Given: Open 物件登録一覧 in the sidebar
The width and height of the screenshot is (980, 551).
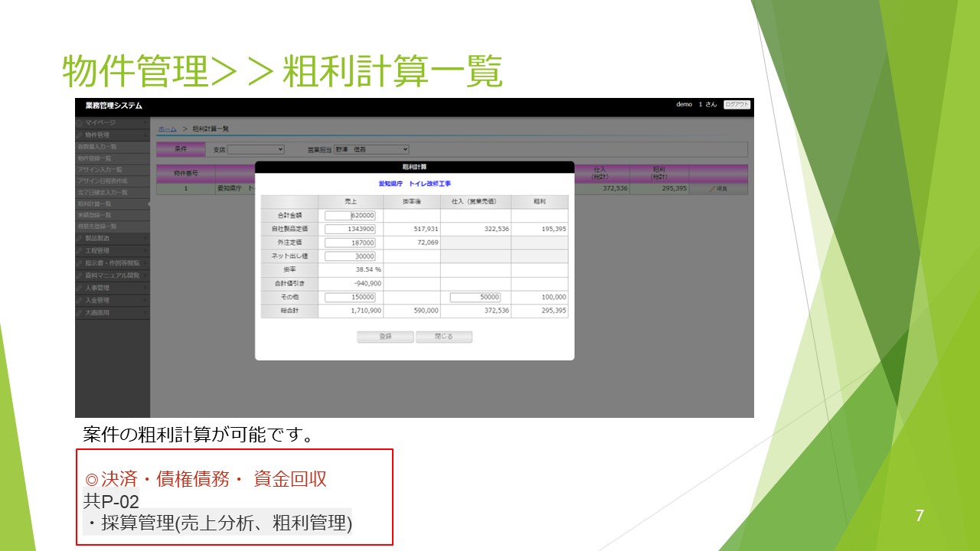Looking at the screenshot, I should point(113,158).
